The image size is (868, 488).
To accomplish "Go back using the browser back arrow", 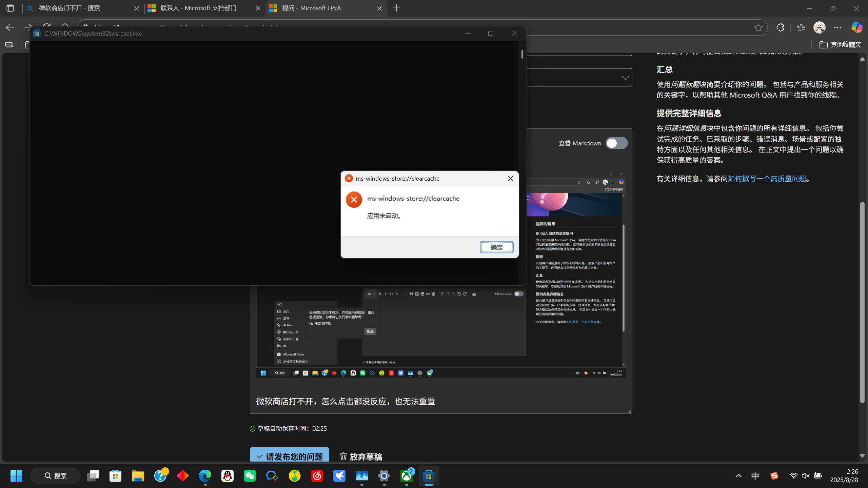I will point(10,27).
